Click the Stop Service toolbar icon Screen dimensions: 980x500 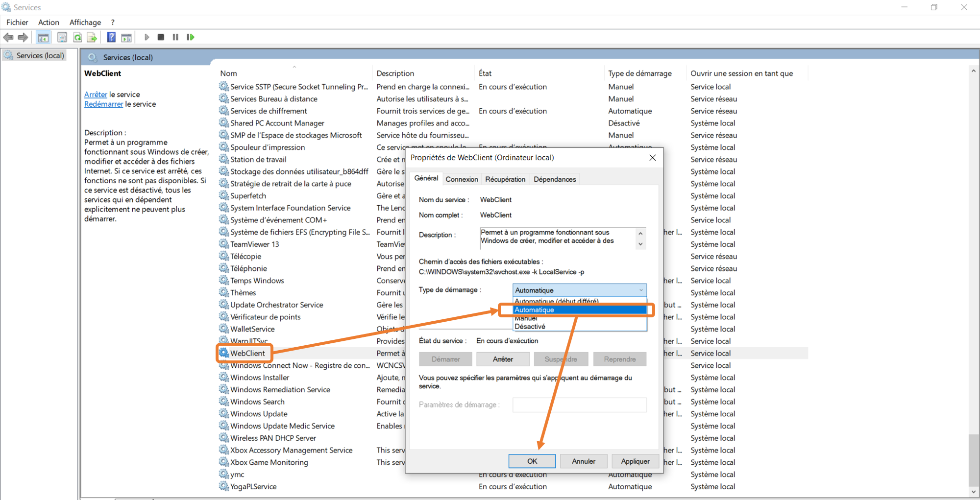pyautogui.click(x=161, y=37)
